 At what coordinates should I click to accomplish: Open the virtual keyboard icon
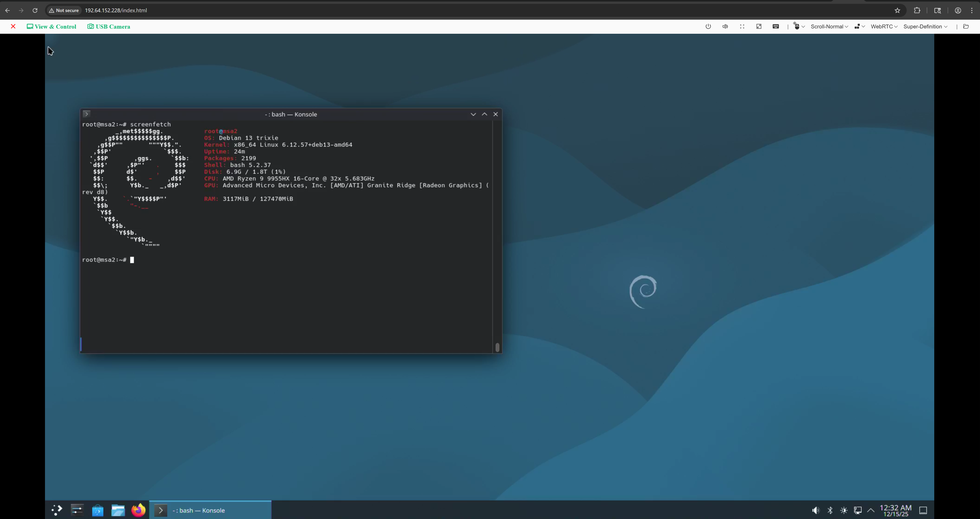tap(776, 27)
